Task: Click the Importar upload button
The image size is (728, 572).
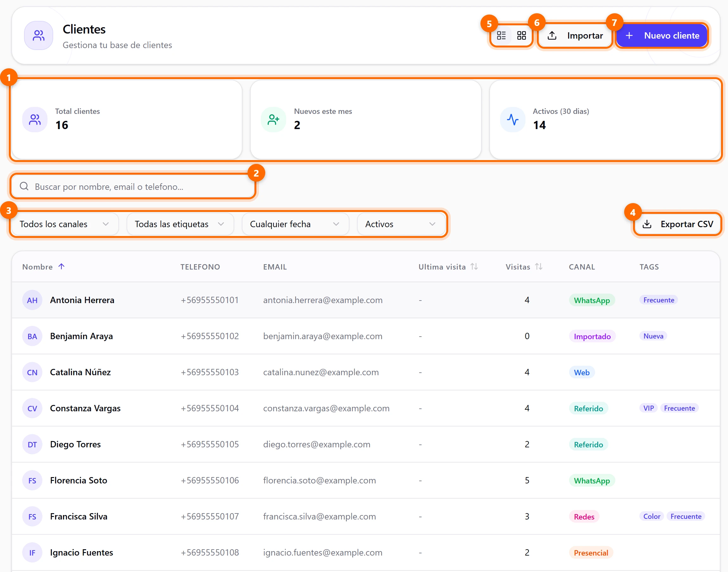Action: coord(575,35)
